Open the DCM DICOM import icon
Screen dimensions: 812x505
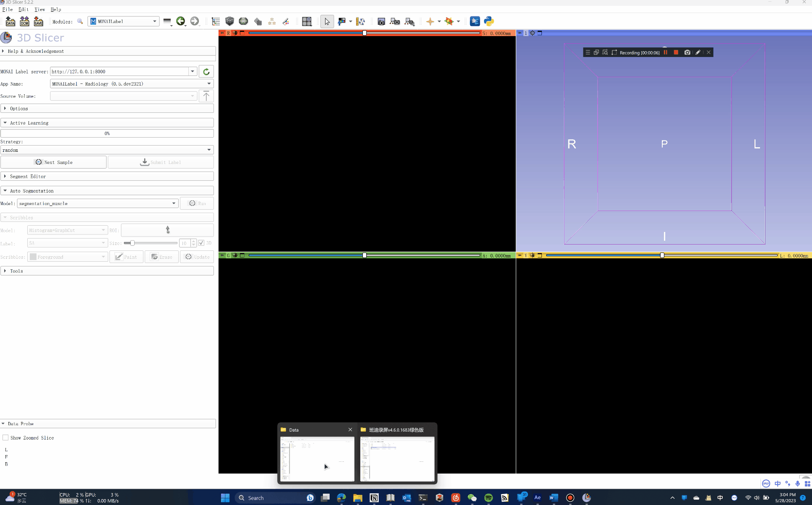(24, 21)
